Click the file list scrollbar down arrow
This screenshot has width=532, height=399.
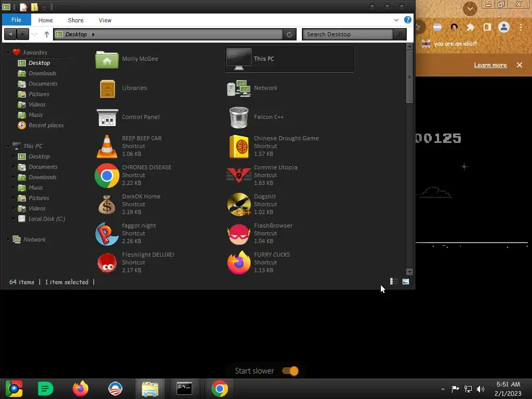409,272
